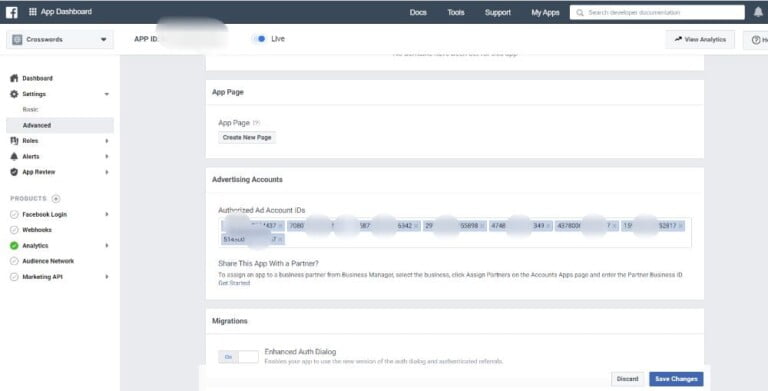
Task: Expand the Marketing API submenu arrow
Action: [x=106, y=277]
